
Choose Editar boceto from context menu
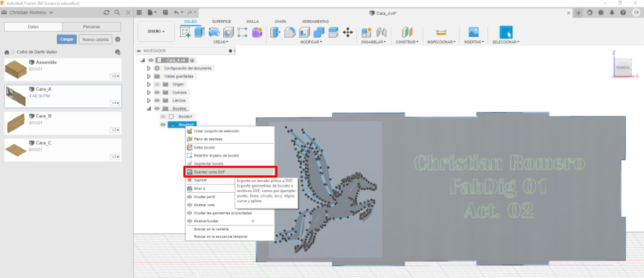pos(230,147)
